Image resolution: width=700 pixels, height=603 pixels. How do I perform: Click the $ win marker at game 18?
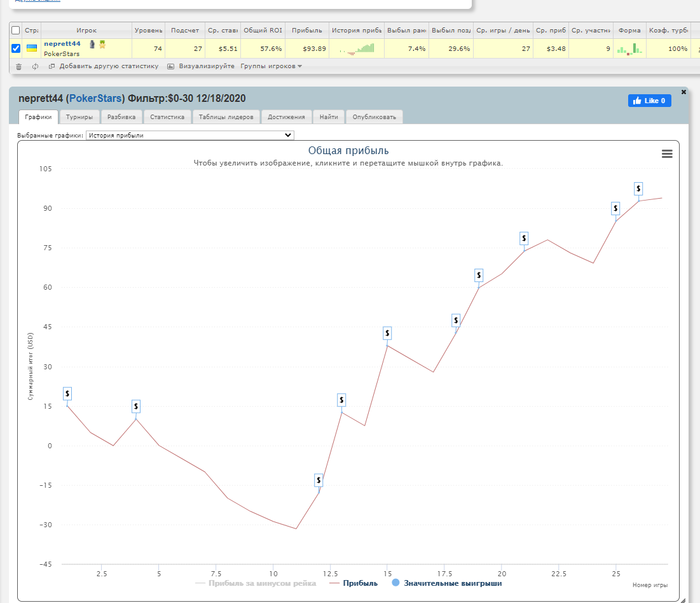[456, 320]
